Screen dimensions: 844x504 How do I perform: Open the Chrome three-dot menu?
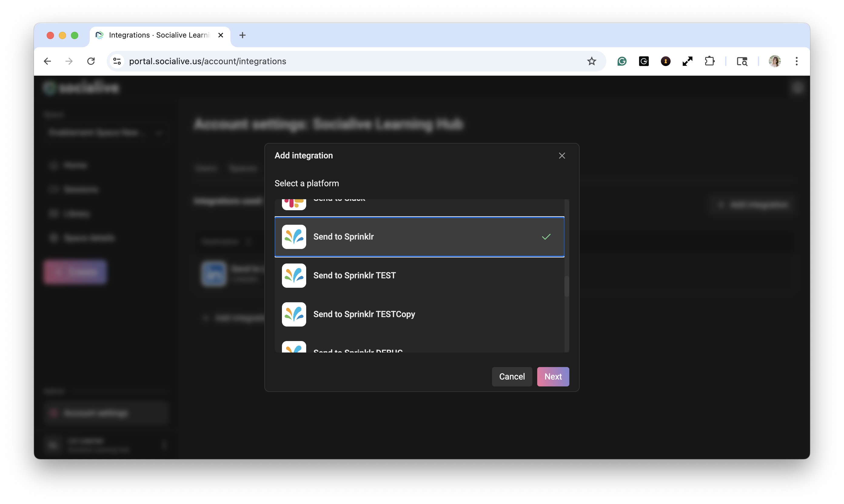[796, 61]
